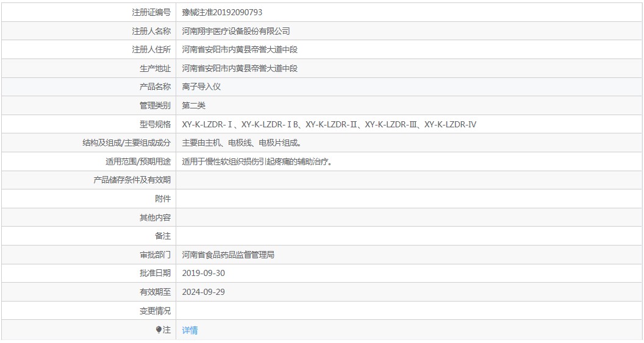Click the 管理类别 label
The height and width of the screenshot is (343, 644).
(x=155, y=105)
